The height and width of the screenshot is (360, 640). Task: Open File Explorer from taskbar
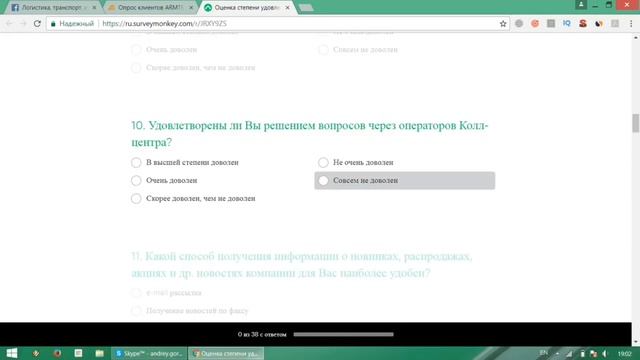point(100,353)
